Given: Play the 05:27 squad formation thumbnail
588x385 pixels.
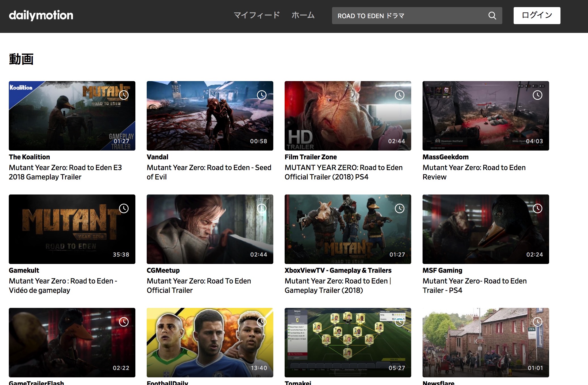Looking at the screenshot, I should click(348, 342).
